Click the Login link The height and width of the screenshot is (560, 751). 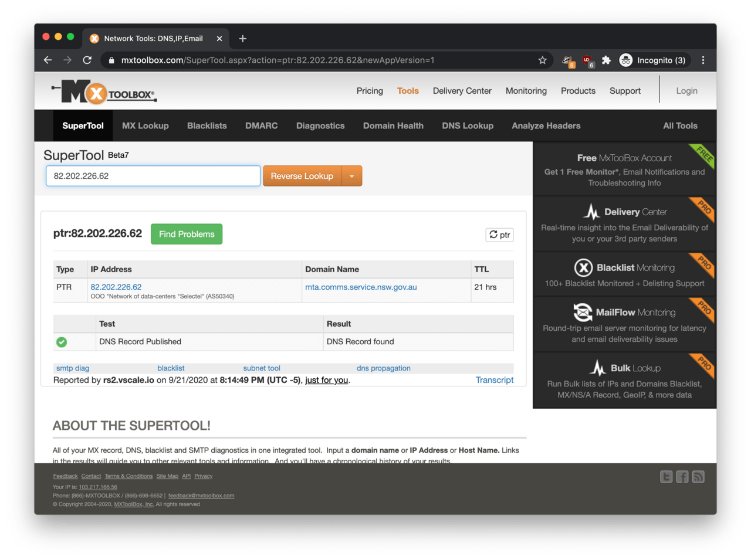coord(686,91)
